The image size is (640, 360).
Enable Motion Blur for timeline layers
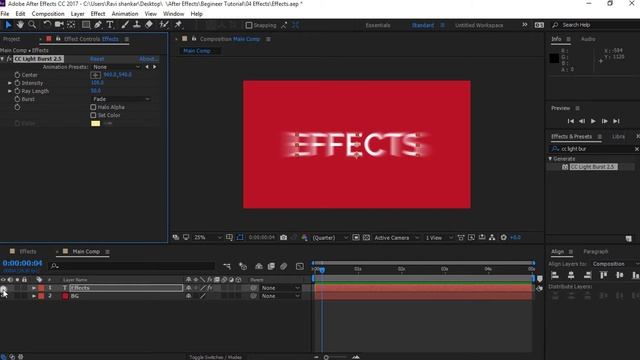tap(284, 267)
